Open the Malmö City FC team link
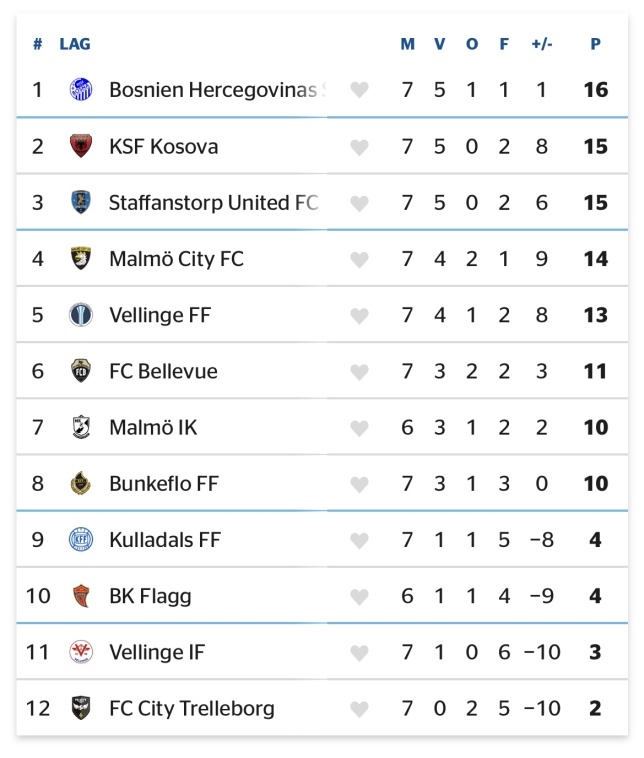644x758 pixels. click(x=176, y=259)
